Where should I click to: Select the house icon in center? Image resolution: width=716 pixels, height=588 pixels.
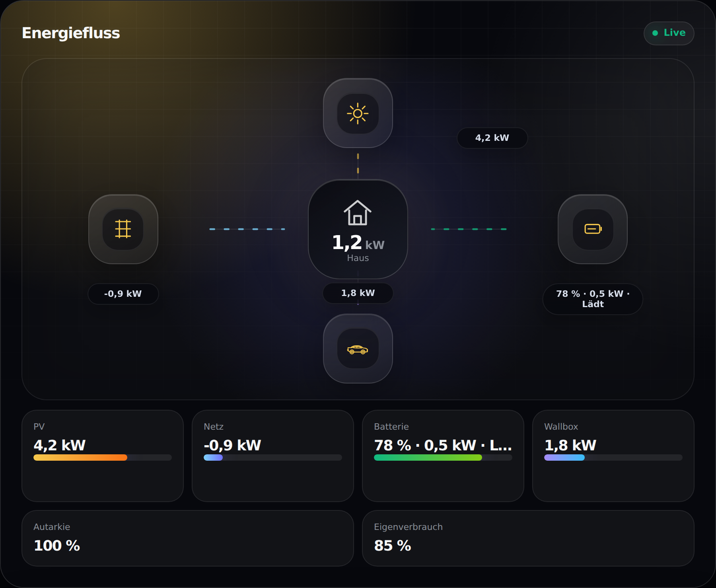click(358, 212)
